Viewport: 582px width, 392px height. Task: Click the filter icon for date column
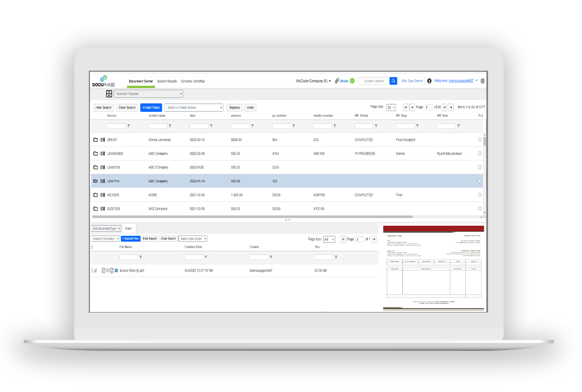pos(211,126)
